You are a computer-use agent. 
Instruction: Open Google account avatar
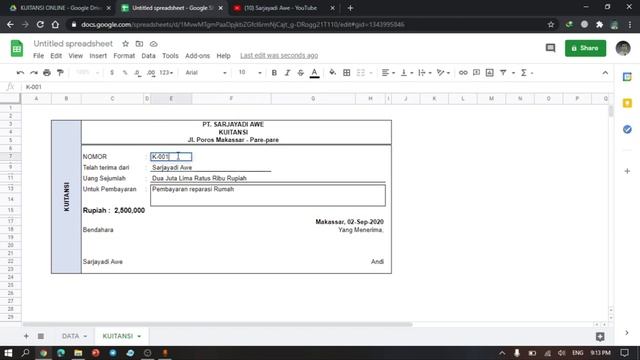click(623, 48)
